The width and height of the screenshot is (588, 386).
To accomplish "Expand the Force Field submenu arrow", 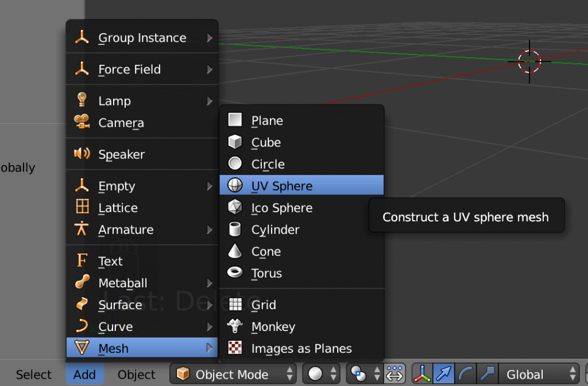I will click(x=210, y=69).
